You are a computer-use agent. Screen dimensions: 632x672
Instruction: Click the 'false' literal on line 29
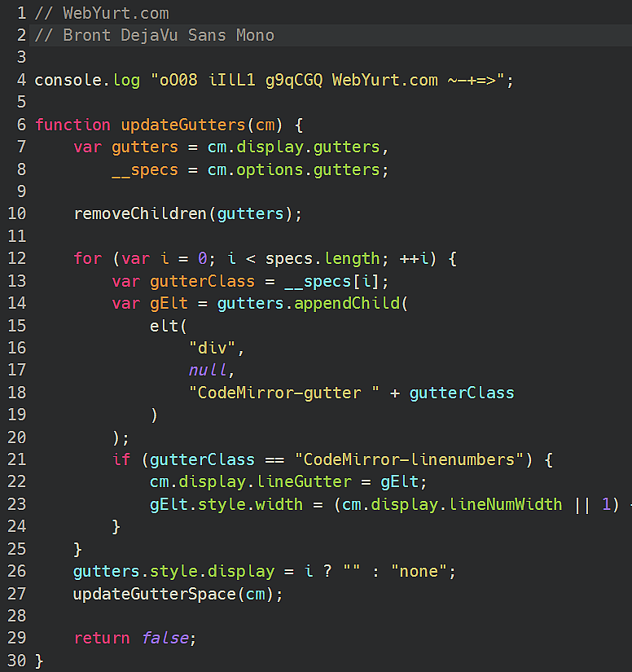(165, 638)
